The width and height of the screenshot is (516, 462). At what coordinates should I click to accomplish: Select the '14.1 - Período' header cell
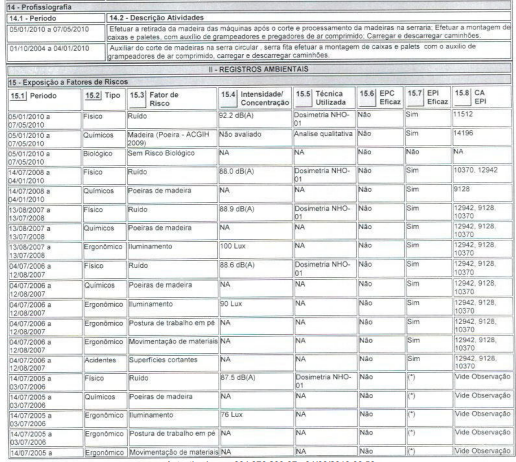pyautogui.click(x=56, y=18)
